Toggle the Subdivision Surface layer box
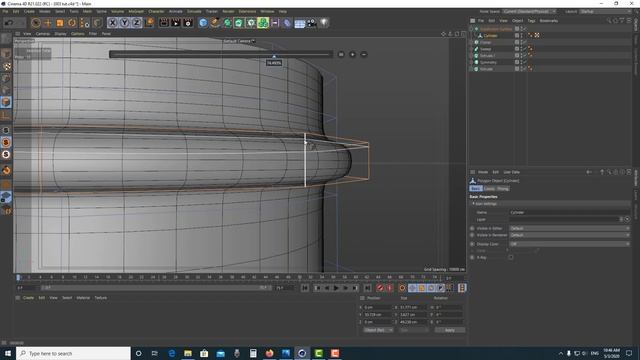Screen dimensions: 640x360 point(517,29)
